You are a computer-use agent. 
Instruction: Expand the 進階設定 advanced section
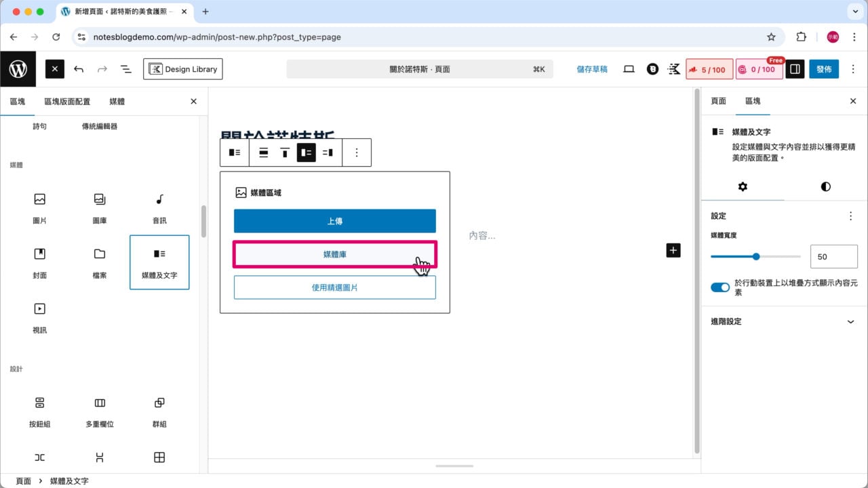784,321
